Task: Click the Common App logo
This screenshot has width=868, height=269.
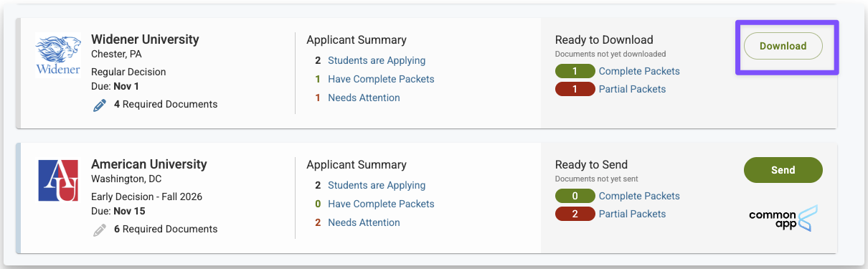Action: [783, 218]
